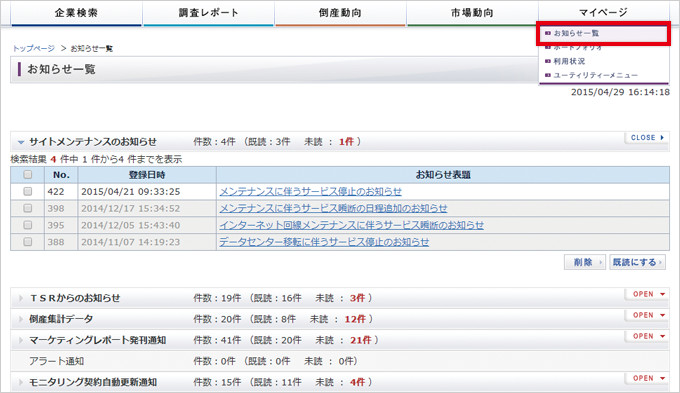Expand 倒産集計データ with its OPEN button
680x393 pixels.
pos(648,315)
